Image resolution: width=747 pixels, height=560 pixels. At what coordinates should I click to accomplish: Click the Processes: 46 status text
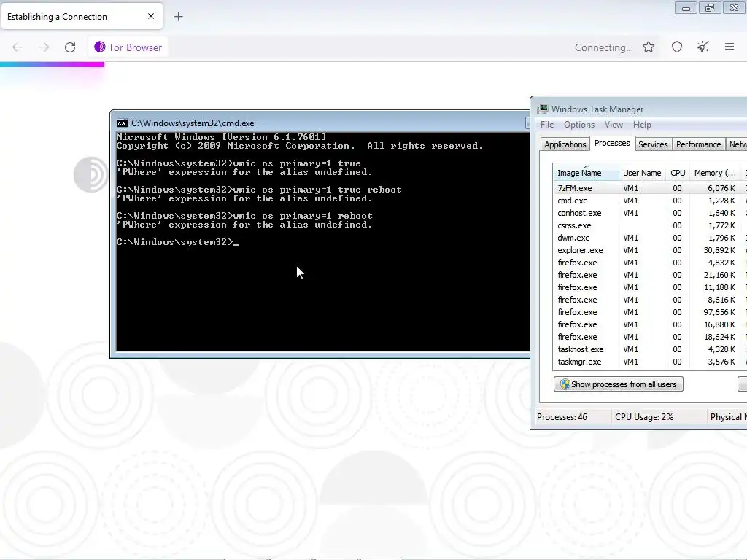[x=562, y=416]
